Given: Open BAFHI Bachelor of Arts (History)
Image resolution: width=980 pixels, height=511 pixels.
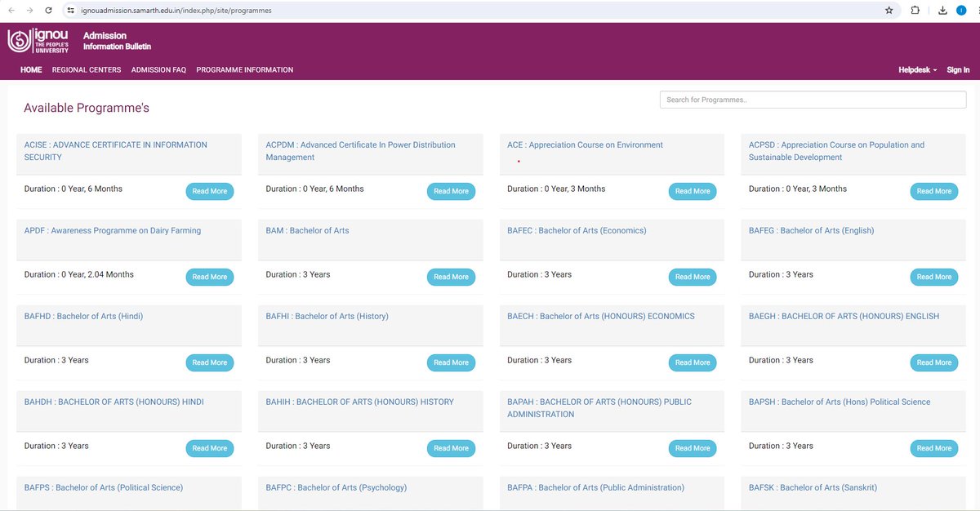Looking at the screenshot, I should 327,317.
